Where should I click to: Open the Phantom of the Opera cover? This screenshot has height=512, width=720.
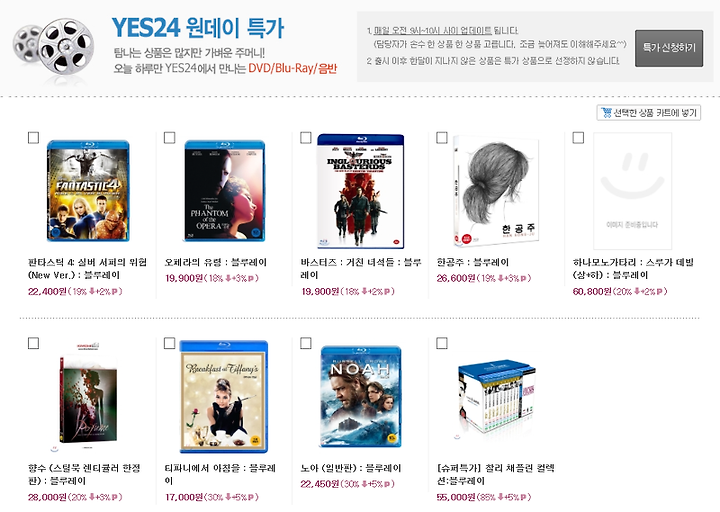[225, 191]
